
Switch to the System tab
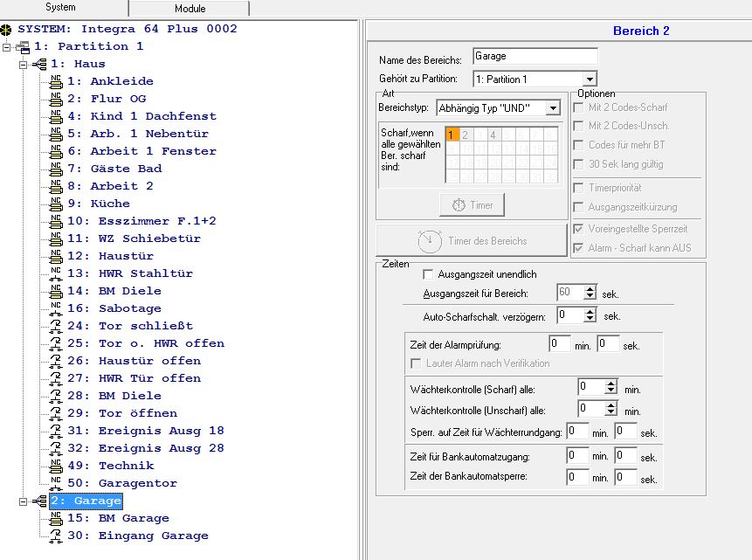tap(60, 8)
